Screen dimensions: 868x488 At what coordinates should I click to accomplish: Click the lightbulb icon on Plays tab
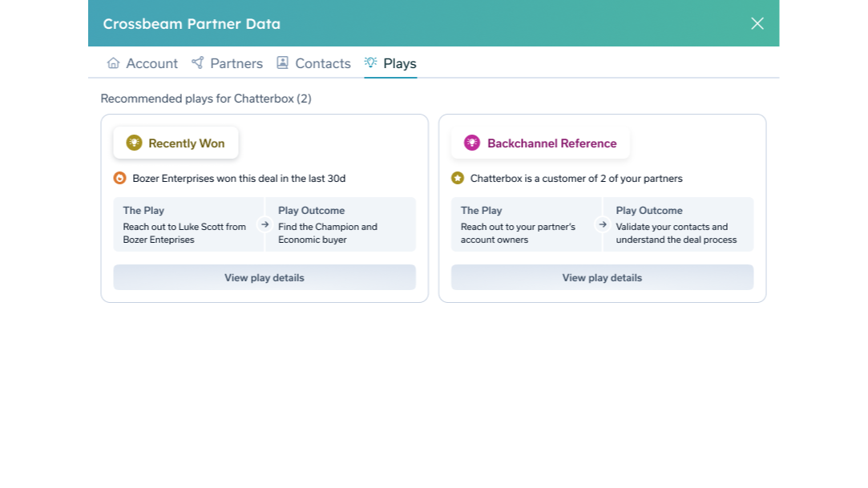tap(370, 63)
